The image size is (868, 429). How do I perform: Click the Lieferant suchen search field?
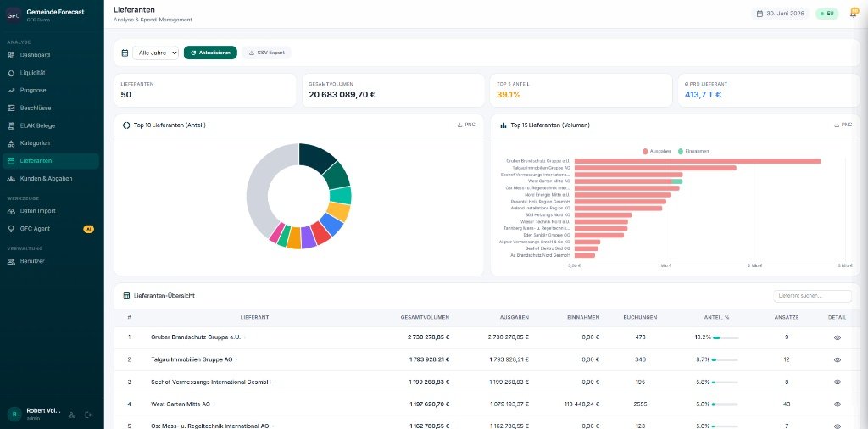[x=812, y=296]
